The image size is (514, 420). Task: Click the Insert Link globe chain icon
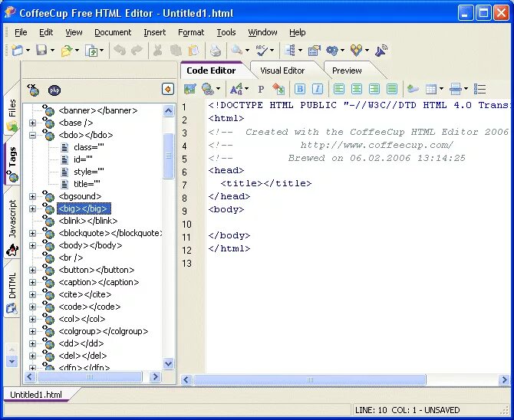(208, 89)
